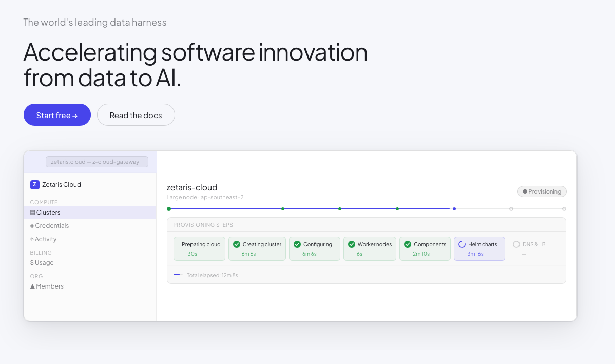The height and width of the screenshot is (364, 615).
Task: Click the "6m 6s" under Configuring
Action: point(310,254)
